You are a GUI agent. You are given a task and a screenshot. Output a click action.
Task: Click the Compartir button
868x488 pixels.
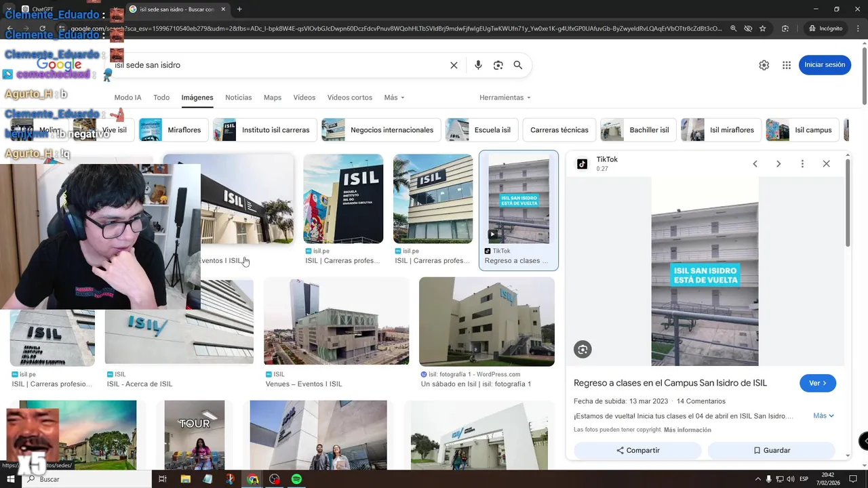pyautogui.click(x=637, y=450)
